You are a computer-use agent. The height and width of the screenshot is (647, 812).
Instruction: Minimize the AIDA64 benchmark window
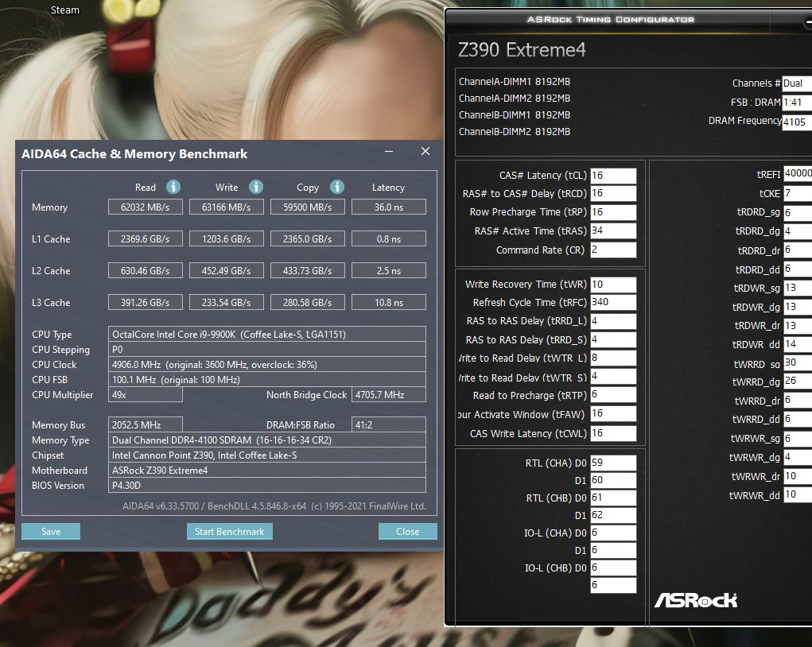point(389,151)
